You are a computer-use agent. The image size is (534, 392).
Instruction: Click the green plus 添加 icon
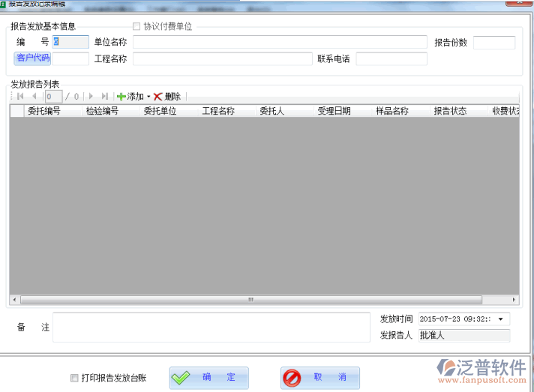point(121,97)
